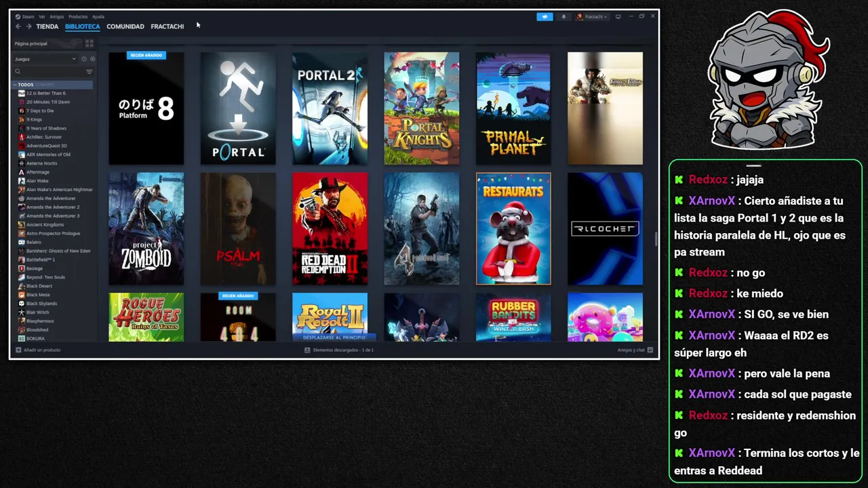868x488 pixels.
Task: Open the Ver menu
Action: point(42,16)
